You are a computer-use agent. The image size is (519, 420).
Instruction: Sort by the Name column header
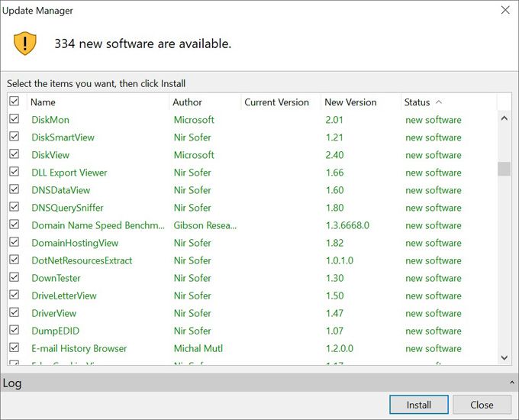tap(98, 102)
